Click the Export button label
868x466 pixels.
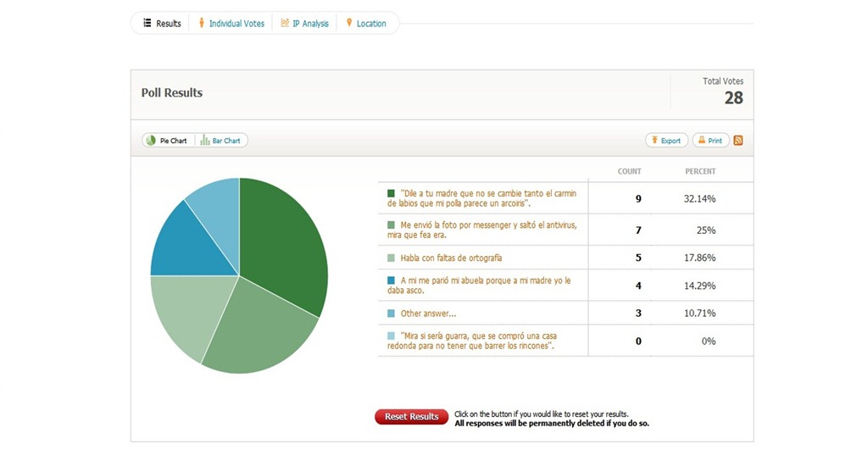point(670,141)
